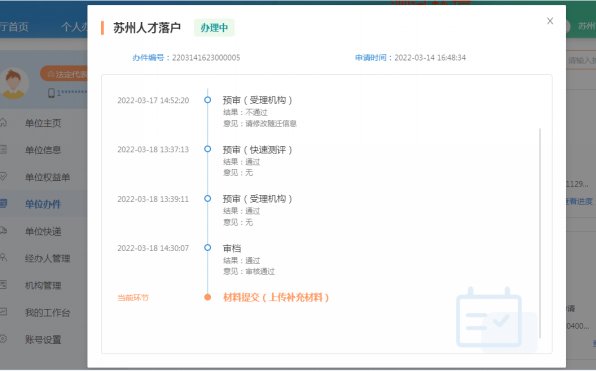Click the 经办人管理 person icon
This screenshot has width=596, height=371.
click(x=3, y=257)
